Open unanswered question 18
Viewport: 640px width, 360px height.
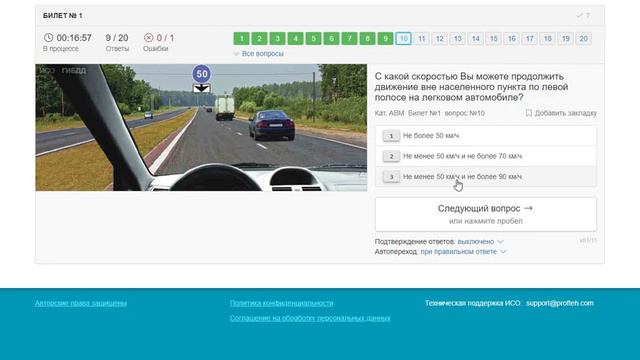[x=547, y=39]
